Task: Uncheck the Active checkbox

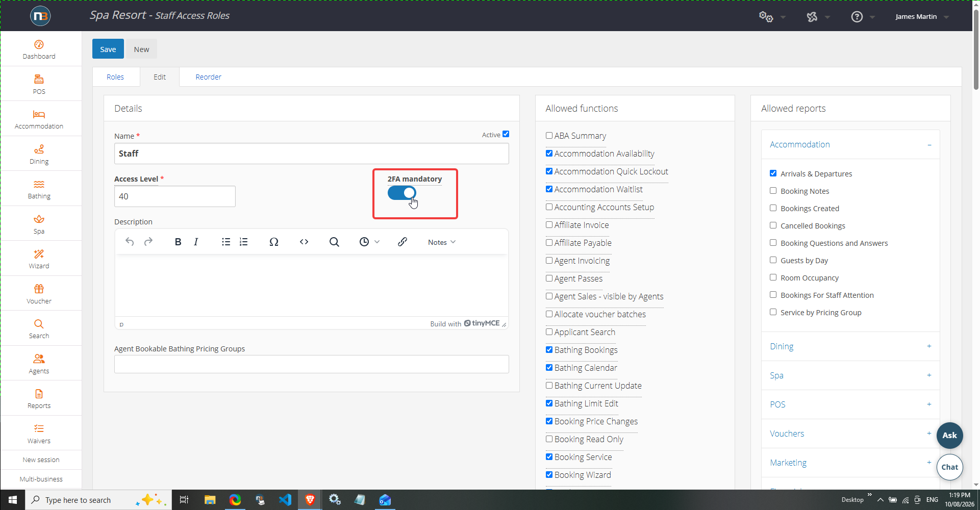Action: pyautogui.click(x=506, y=134)
